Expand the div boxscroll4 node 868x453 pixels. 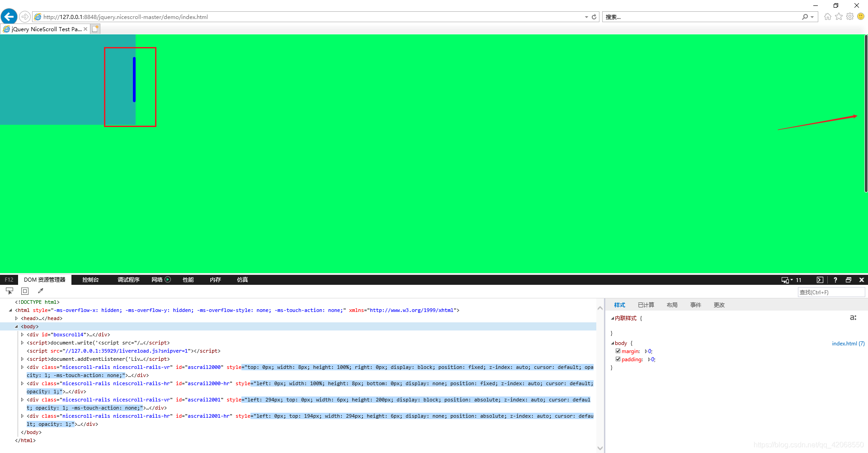pos(22,335)
